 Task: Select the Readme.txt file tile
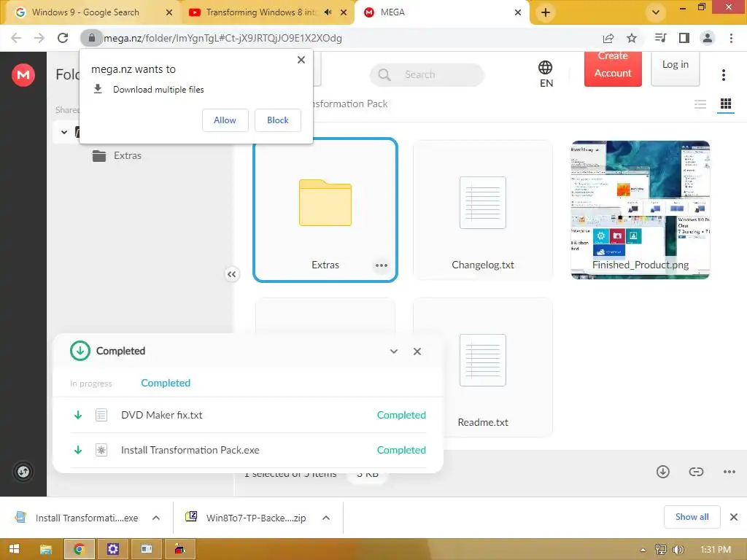click(483, 367)
